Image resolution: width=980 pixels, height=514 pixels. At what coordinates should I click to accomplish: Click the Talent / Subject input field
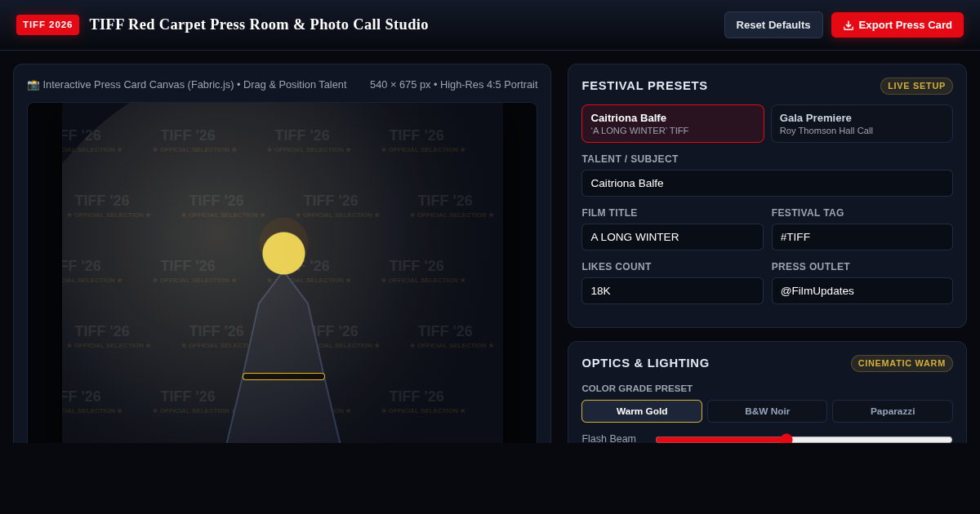767,184
